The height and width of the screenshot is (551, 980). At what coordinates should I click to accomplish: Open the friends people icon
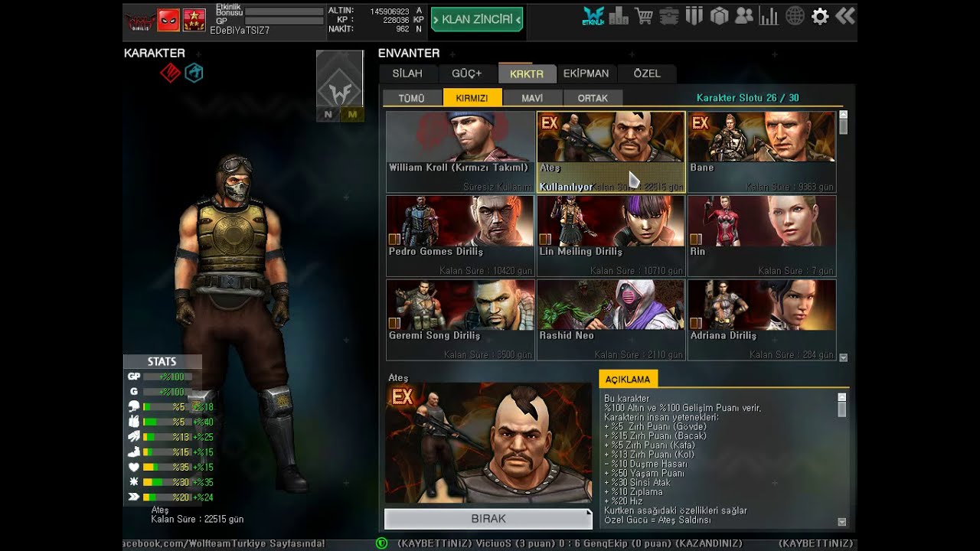[743, 16]
